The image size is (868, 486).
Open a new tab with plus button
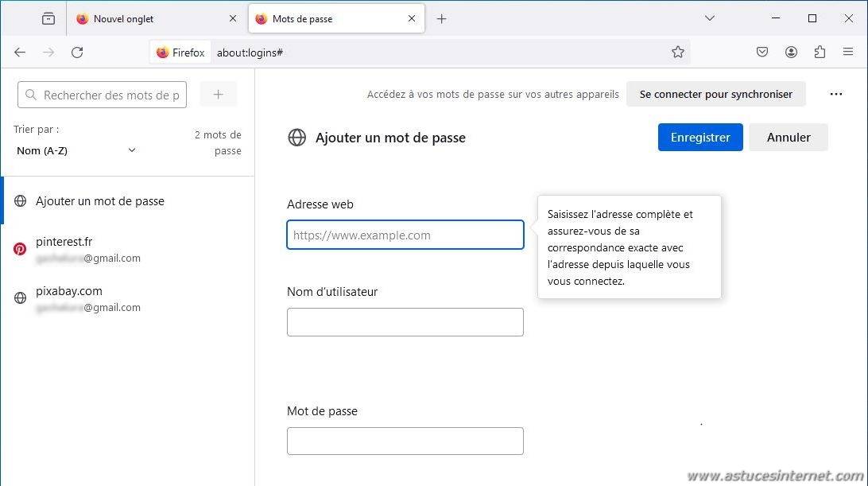tap(442, 18)
